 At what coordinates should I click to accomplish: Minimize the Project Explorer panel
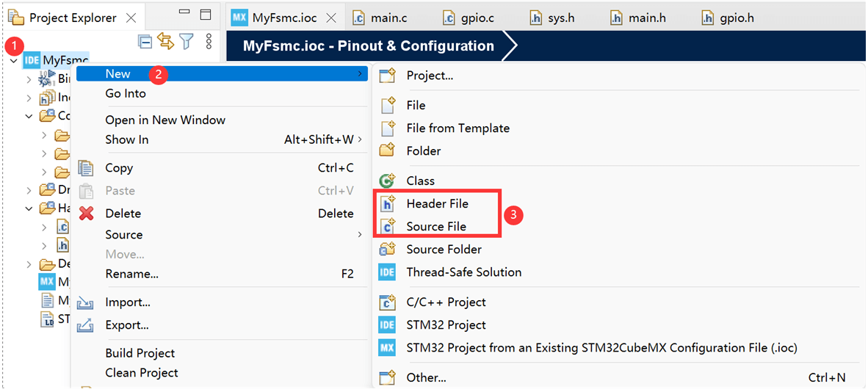pyautogui.click(x=185, y=14)
